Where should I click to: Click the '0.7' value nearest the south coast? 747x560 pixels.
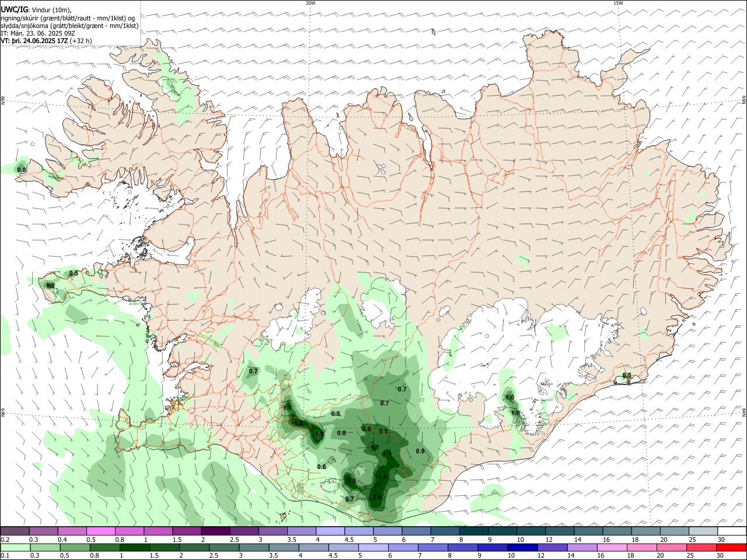[350, 499]
